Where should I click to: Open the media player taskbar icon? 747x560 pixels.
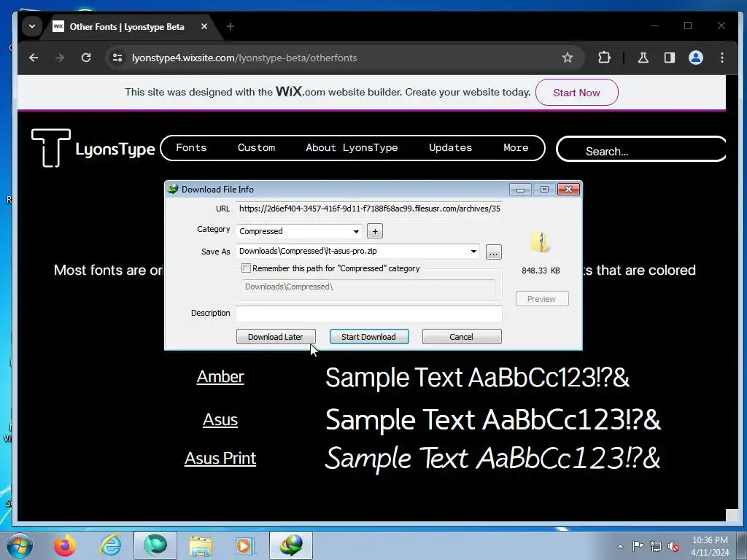click(245, 545)
